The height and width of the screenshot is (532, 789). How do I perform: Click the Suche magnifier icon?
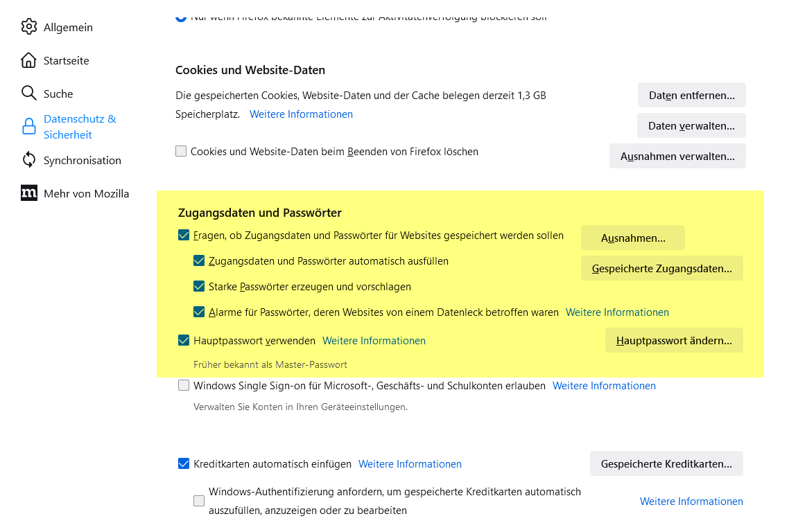[28, 94]
